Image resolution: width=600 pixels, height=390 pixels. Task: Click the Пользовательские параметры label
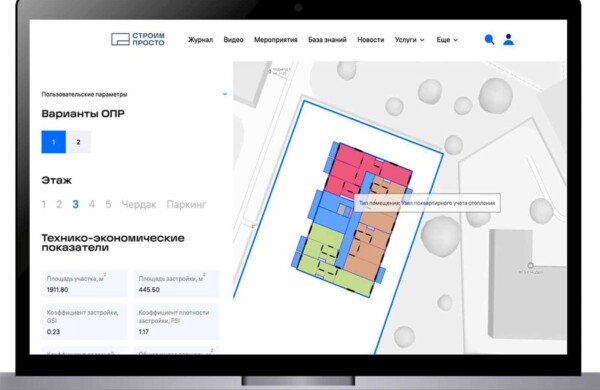(84, 94)
